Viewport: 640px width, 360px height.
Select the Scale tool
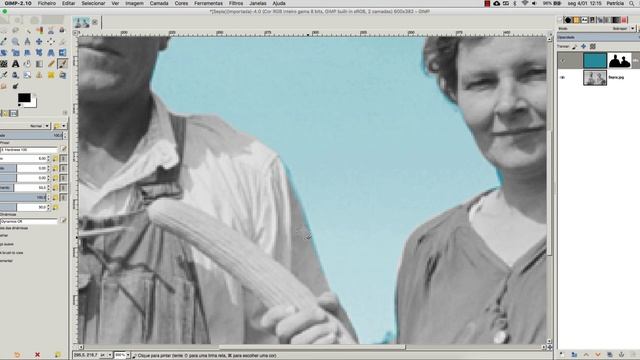(x=15, y=52)
